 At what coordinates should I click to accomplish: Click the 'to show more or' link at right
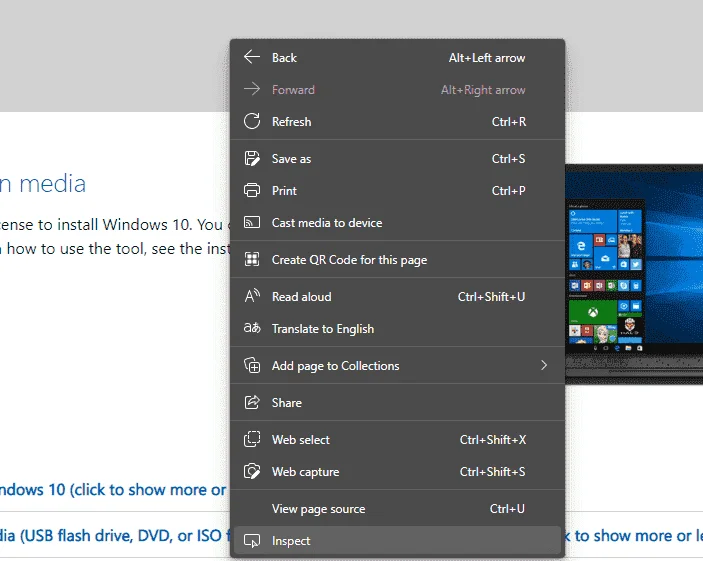tap(633, 535)
